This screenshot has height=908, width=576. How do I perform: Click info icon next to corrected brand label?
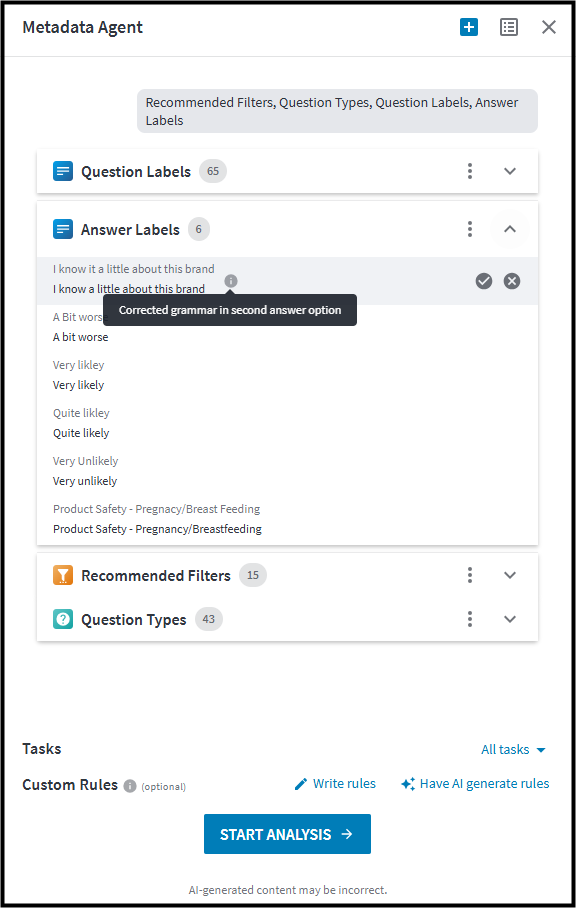tap(230, 281)
